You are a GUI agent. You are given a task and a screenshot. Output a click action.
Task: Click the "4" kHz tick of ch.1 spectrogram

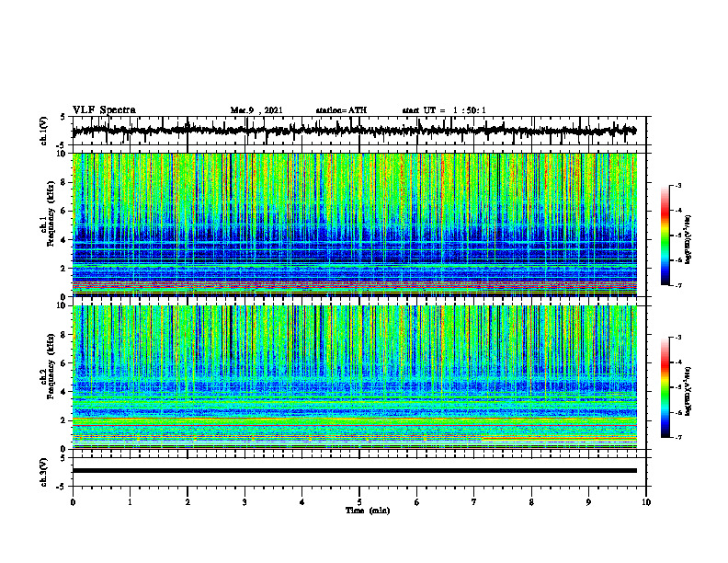[x=64, y=240]
